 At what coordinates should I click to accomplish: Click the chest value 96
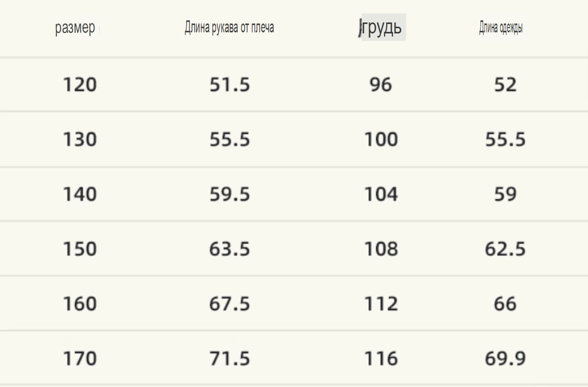coord(380,85)
